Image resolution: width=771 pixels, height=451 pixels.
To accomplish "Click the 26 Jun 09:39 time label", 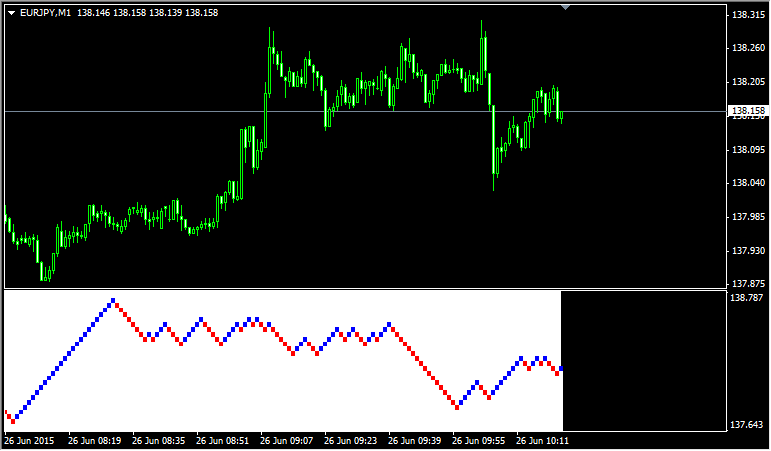I will pos(414,441).
